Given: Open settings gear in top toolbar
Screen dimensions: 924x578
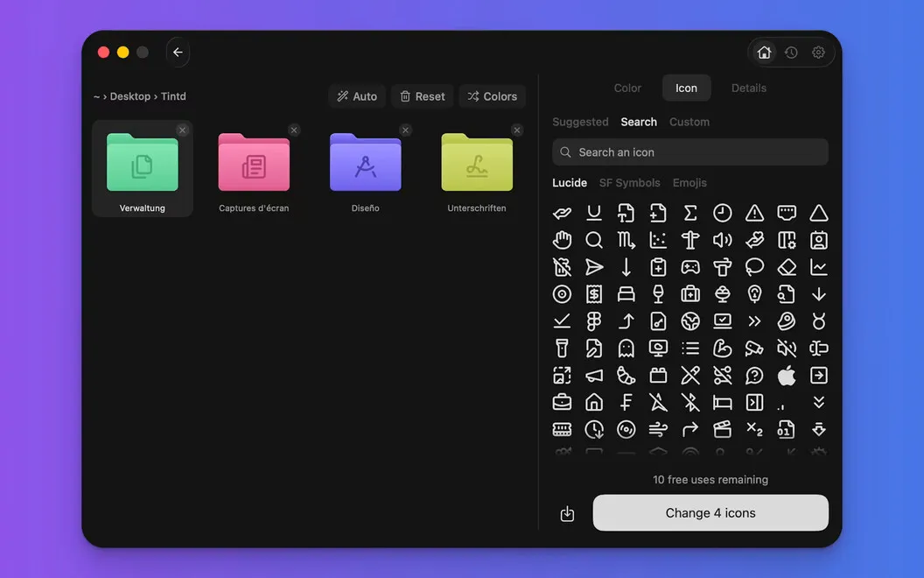Looking at the screenshot, I should [818, 53].
